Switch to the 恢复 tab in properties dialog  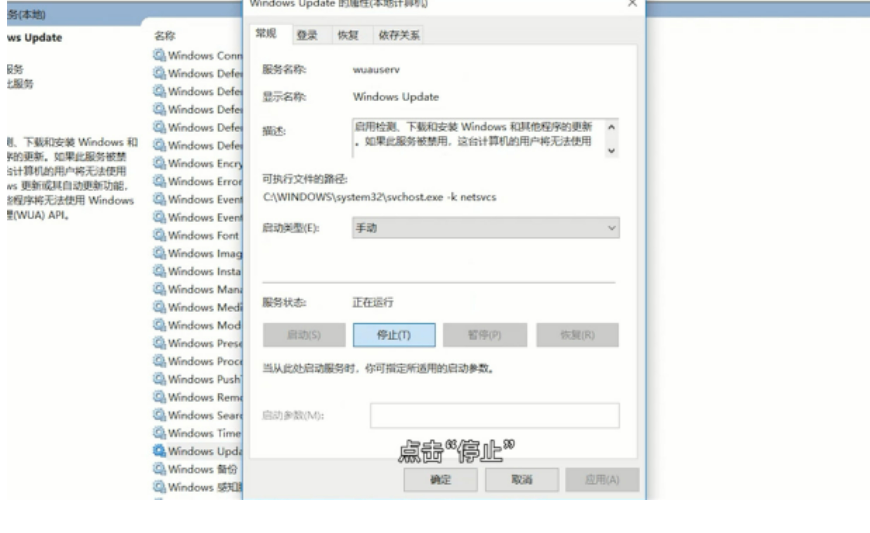click(x=348, y=35)
